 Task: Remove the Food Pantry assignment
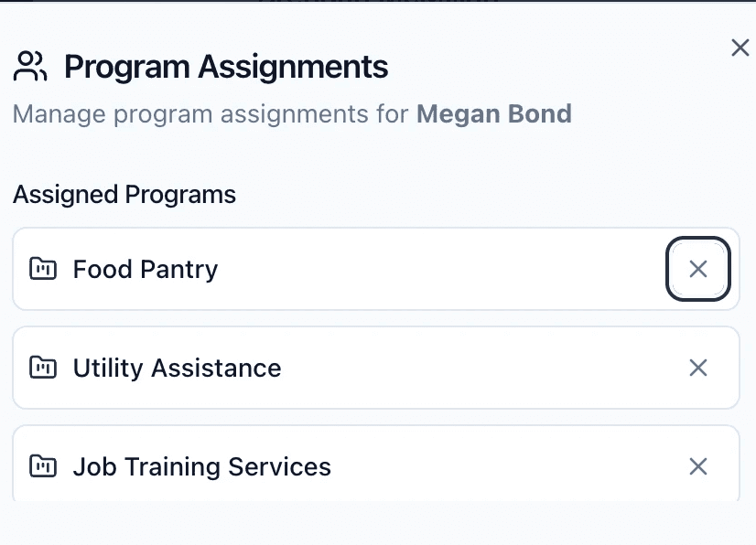tap(697, 269)
